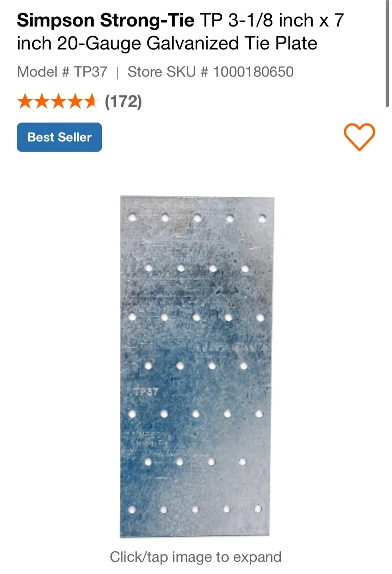Open the (172) reviews count
The width and height of the screenshot is (392, 574).
(123, 101)
